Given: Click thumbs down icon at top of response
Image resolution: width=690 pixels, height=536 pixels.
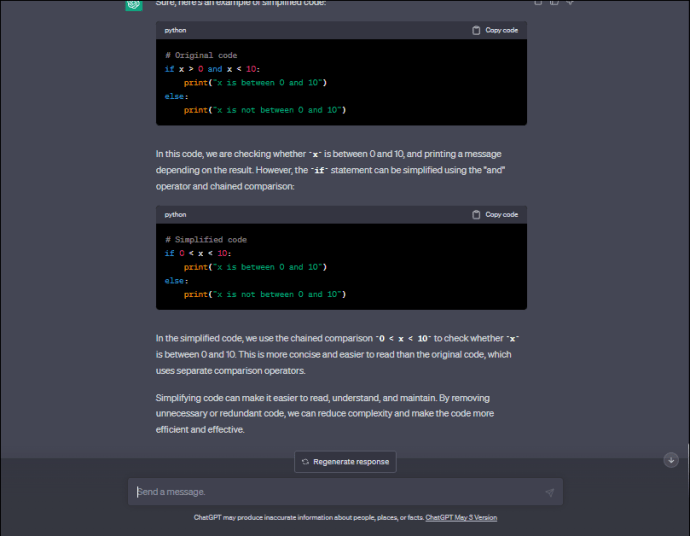Looking at the screenshot, I should 571,3.
